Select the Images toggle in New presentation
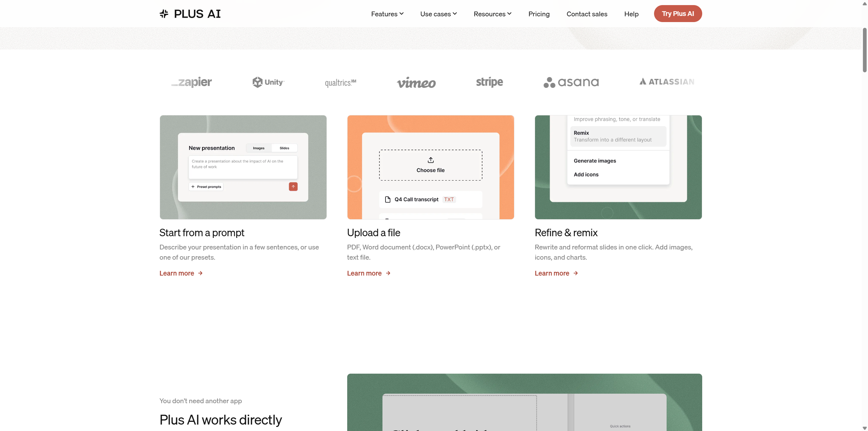 [259, 148]
